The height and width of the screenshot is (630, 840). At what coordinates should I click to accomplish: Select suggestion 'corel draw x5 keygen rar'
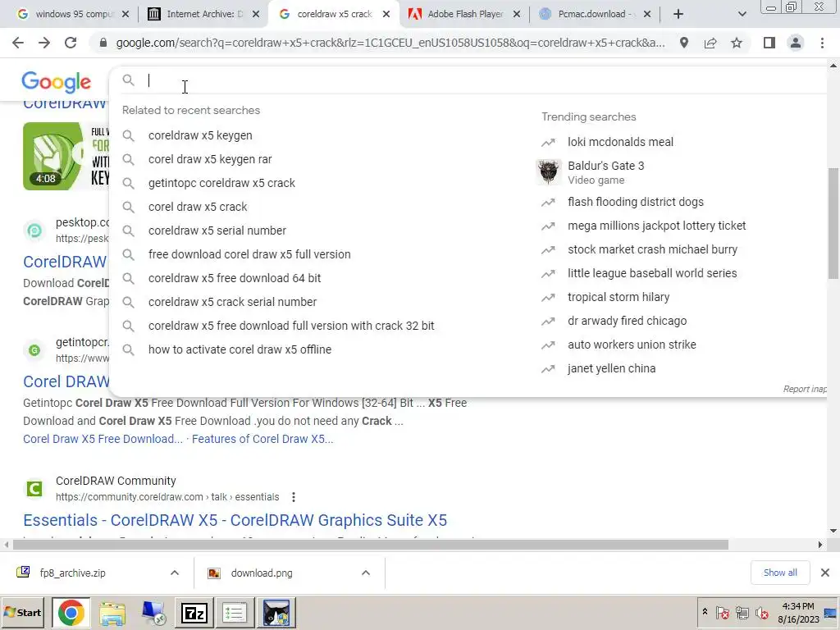pyautogui.click(x=210, y=159)
